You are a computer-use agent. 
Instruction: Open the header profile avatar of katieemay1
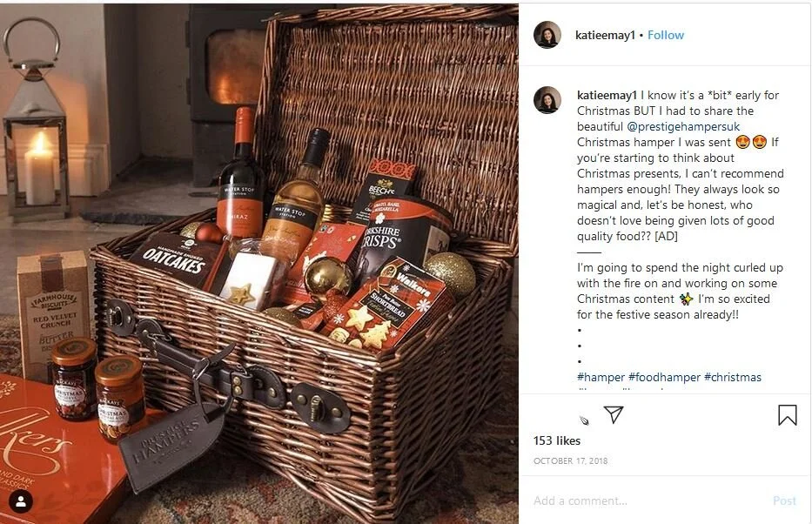(547, 35)
